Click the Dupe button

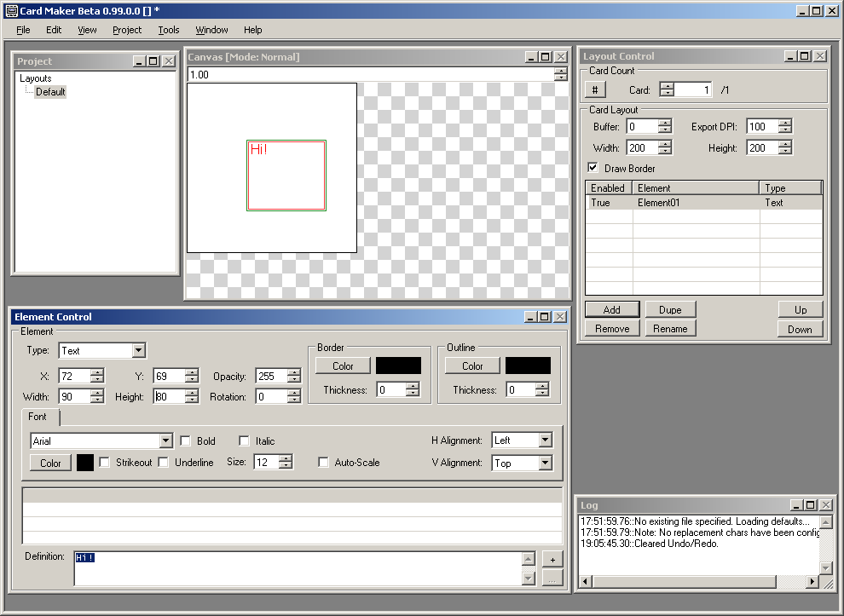coord(670,309)
